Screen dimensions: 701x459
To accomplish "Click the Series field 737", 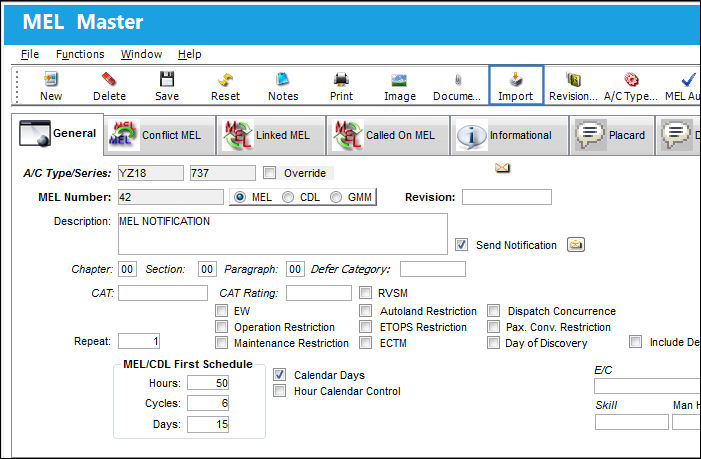I will pyautogui.click(x=223, y=173).
